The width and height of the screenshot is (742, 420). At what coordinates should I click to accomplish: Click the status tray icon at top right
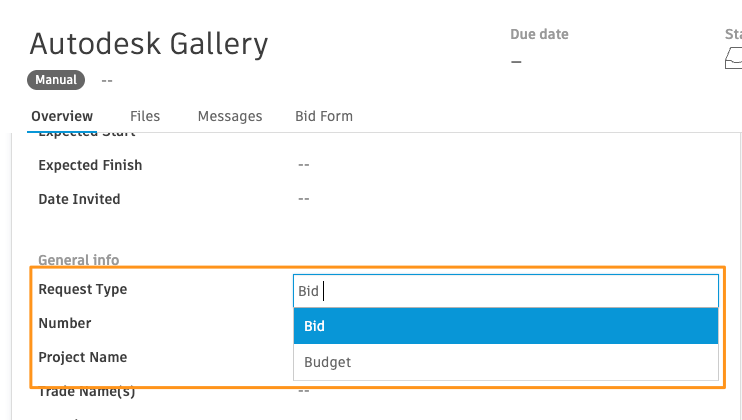tap(733, 58)
